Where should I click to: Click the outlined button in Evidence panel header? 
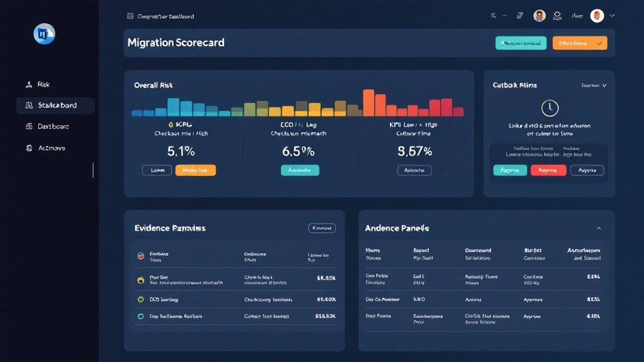pyautogui.click(x=322, y=228)
